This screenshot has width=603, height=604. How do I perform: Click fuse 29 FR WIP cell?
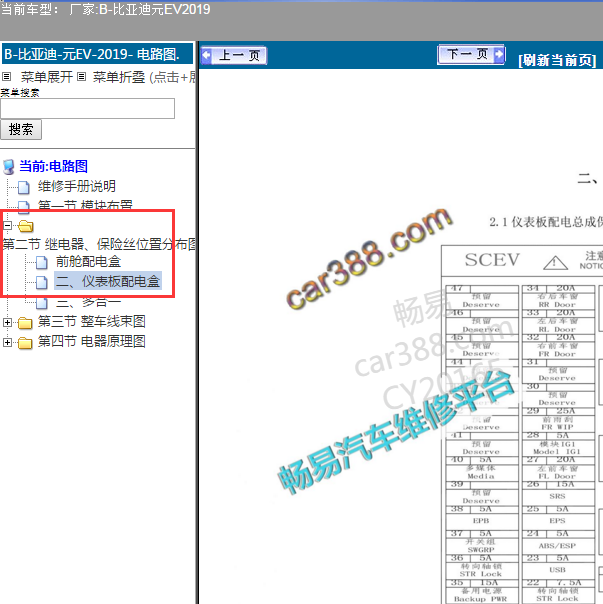click(x=558, y=419)
